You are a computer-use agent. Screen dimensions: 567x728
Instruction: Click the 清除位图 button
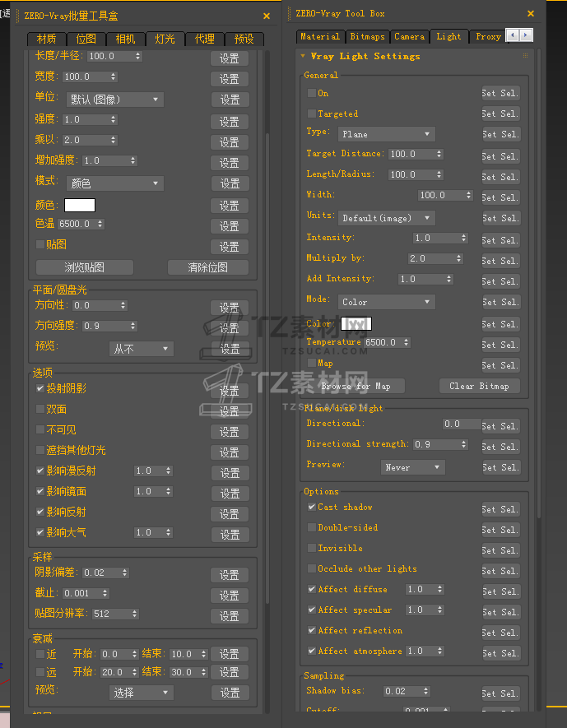point(207,267)
